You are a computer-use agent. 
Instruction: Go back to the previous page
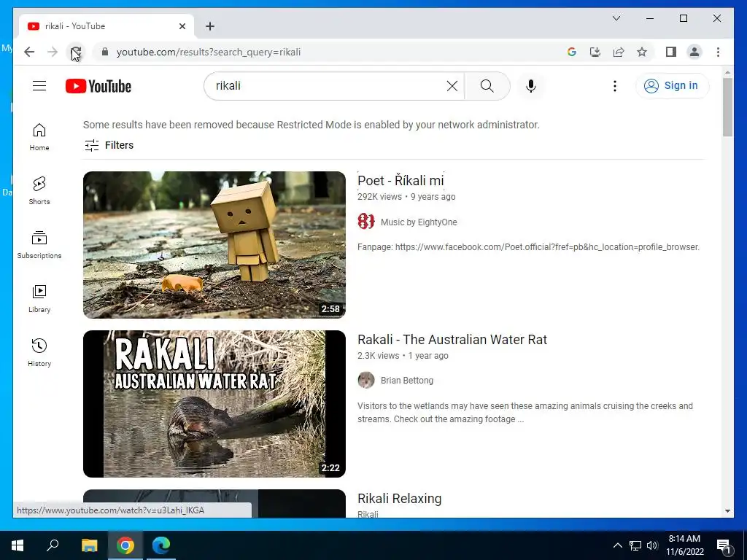29,52
